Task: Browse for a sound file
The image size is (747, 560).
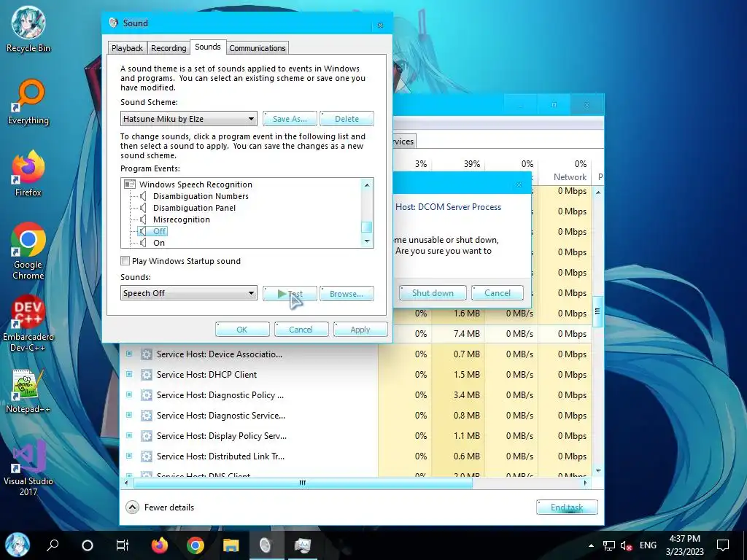Action: pos(347,293)
